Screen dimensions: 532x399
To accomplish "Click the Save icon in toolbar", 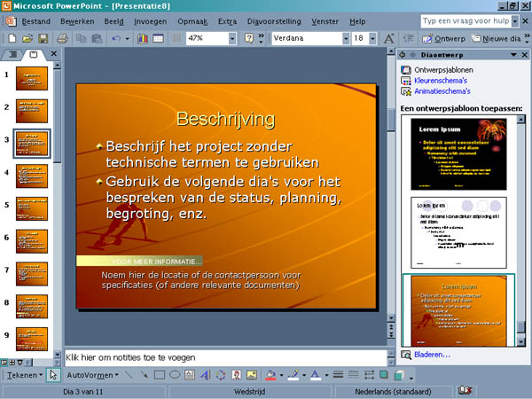I will [43, 39].
